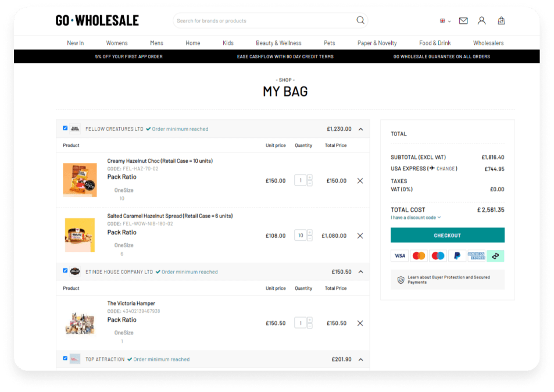Click the Visa payment icon
The image size is (554, 392).
pos(399,255)
